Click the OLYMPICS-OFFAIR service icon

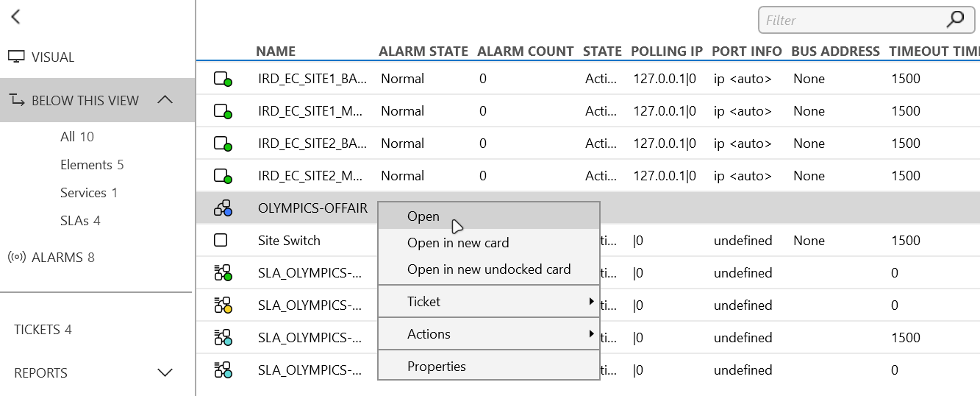[x=223, y=208]
